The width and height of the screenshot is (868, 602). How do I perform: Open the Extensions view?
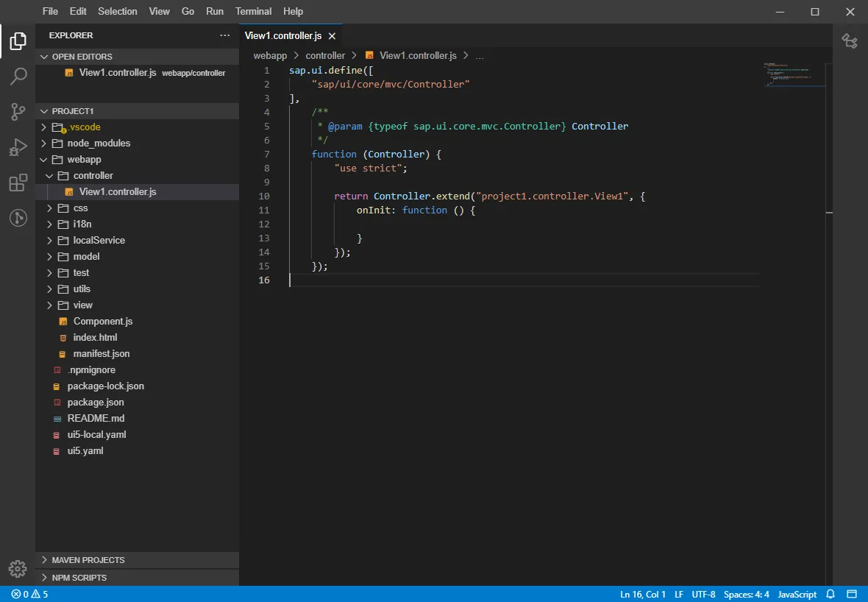[18, 183]
